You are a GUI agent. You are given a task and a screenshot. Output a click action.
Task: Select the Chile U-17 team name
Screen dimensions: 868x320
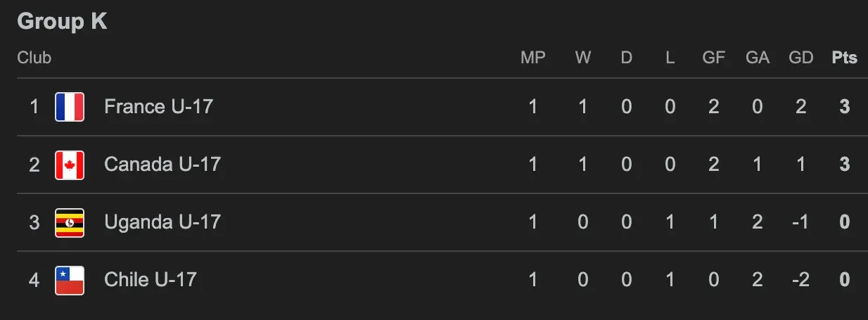coord(150,280)
